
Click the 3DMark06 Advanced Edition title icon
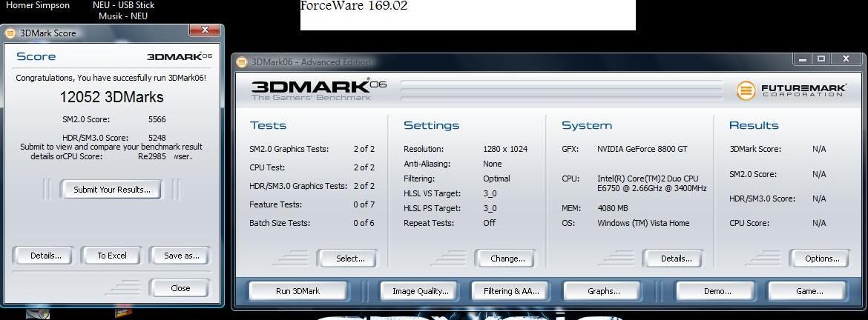coord(242,62)
